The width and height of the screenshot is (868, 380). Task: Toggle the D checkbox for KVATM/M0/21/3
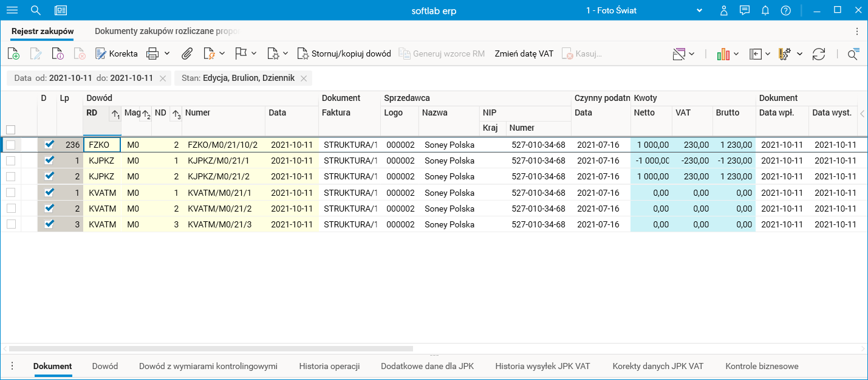coord(49,224)
